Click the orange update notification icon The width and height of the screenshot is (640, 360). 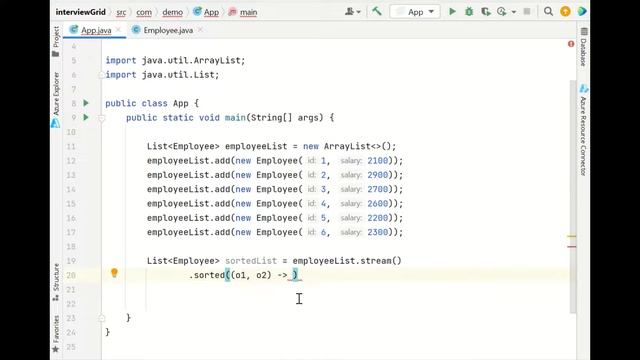565,11
